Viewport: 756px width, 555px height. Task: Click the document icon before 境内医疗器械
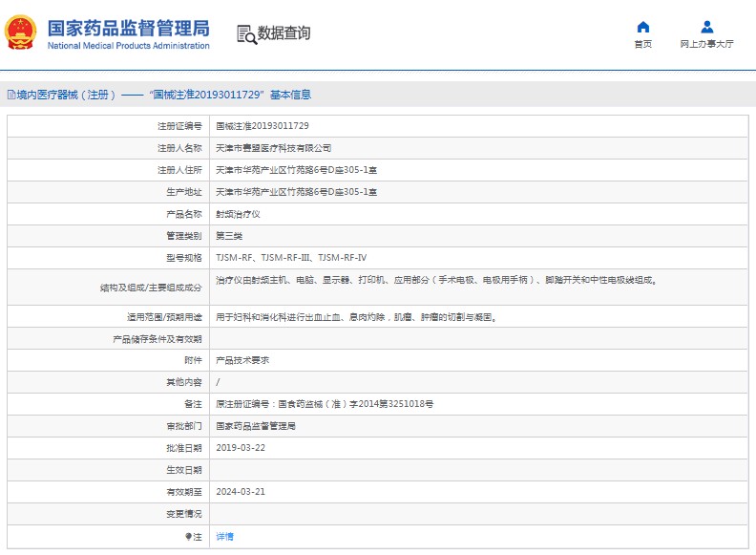point(11,95)
